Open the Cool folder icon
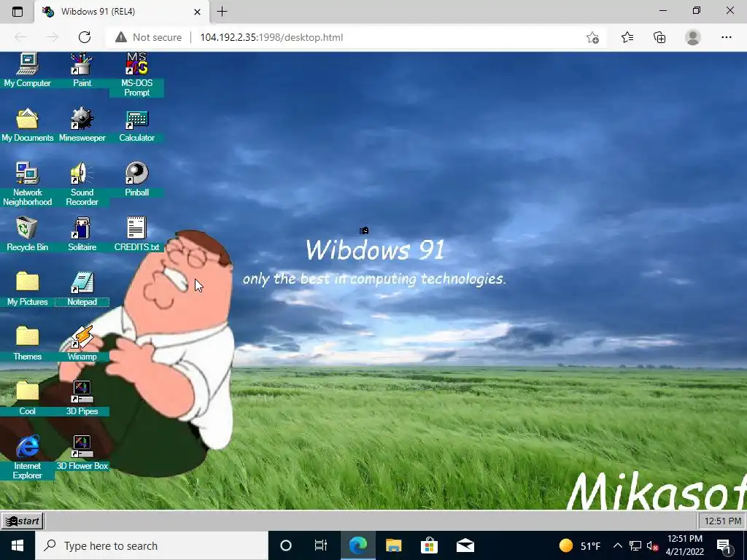 [x=27, y=398]
